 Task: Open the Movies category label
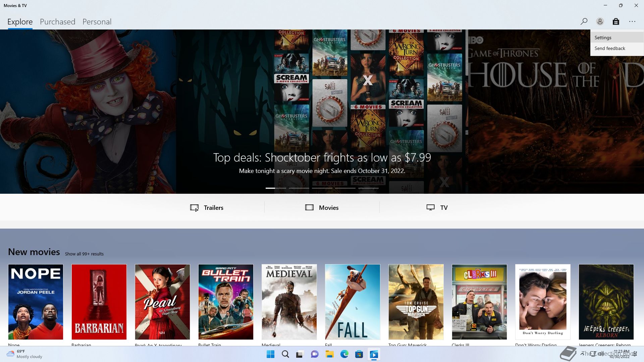click(x=329, y=208)
